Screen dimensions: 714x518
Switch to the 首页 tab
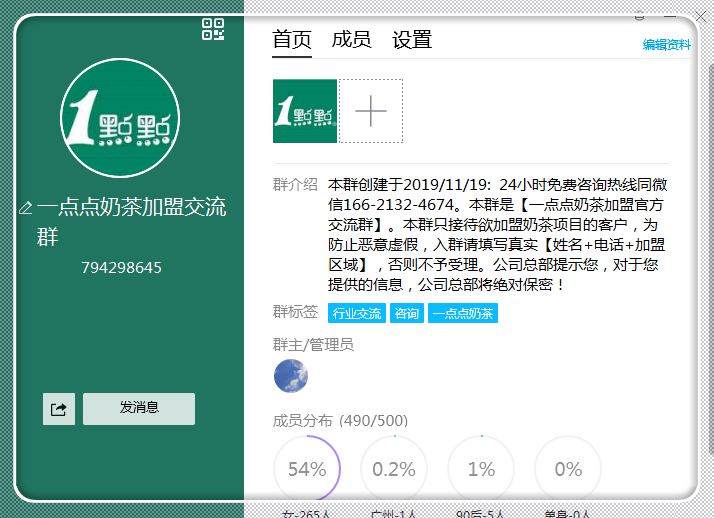(x=292, y=40)
